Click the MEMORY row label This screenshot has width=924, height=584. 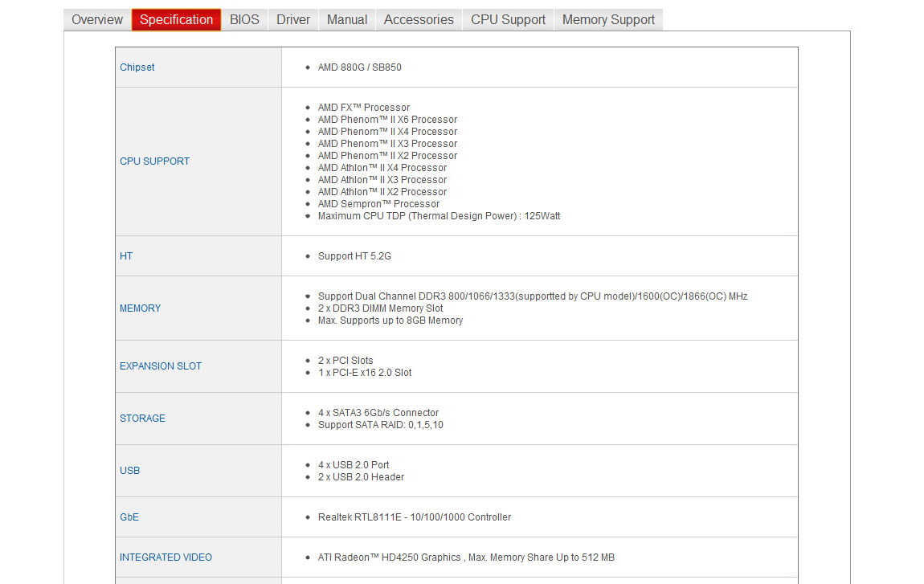click(x=141, y=308)
